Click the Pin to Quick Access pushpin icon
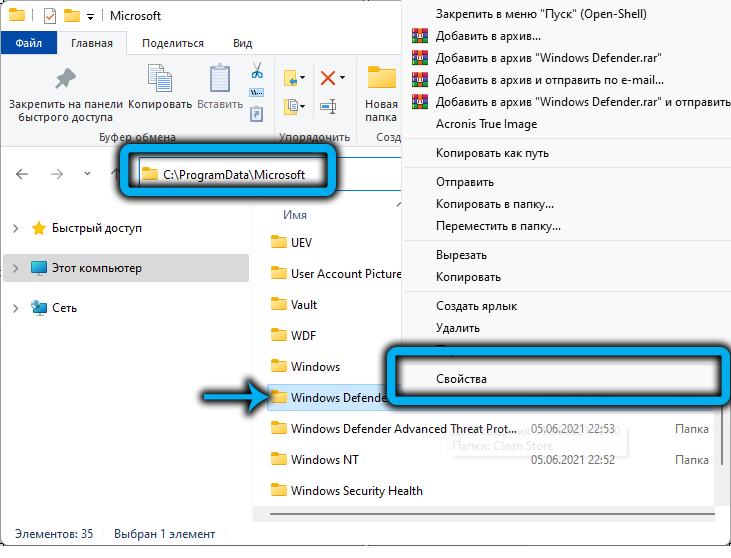The height and width of the screenshot is (558, 731). (x=65, y=79)
